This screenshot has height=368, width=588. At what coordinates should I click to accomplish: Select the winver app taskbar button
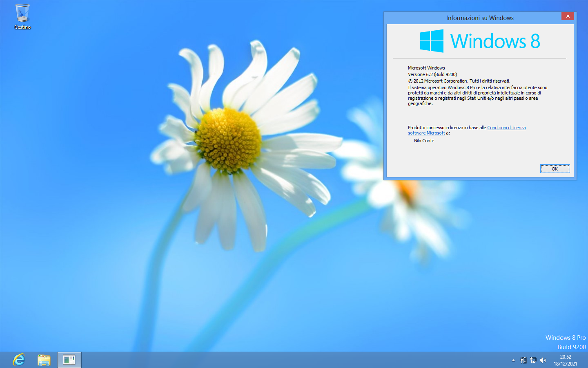(x=69, y=360)
